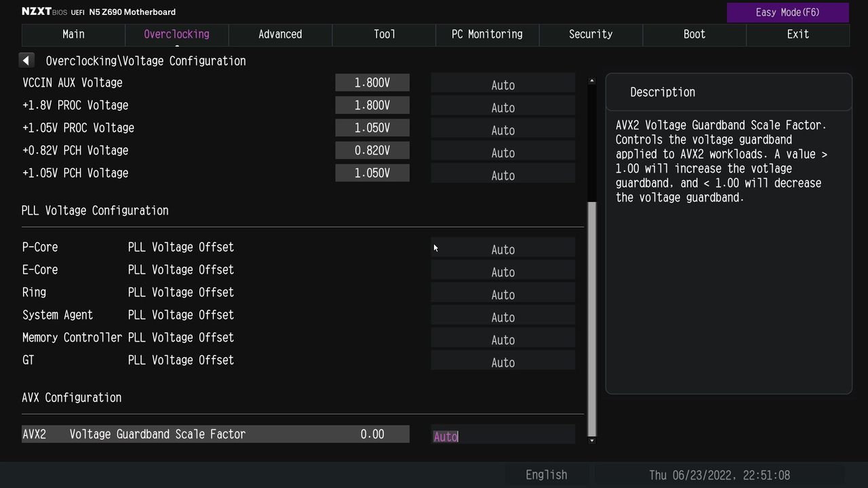Image resolution: width=868 pixels, height=488 pixels.
Task: Open +1.05V PCH Voltage Auto setting
Action: [x=503, y=174]
